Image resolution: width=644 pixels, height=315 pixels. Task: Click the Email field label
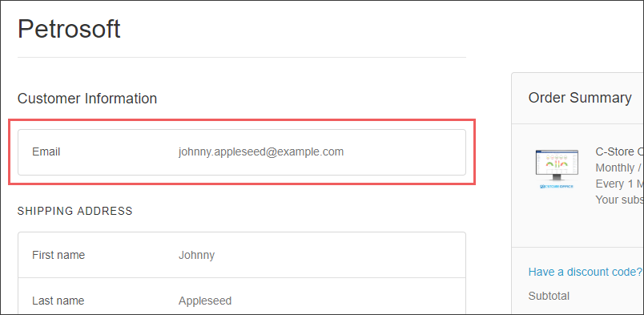point(46,151)
